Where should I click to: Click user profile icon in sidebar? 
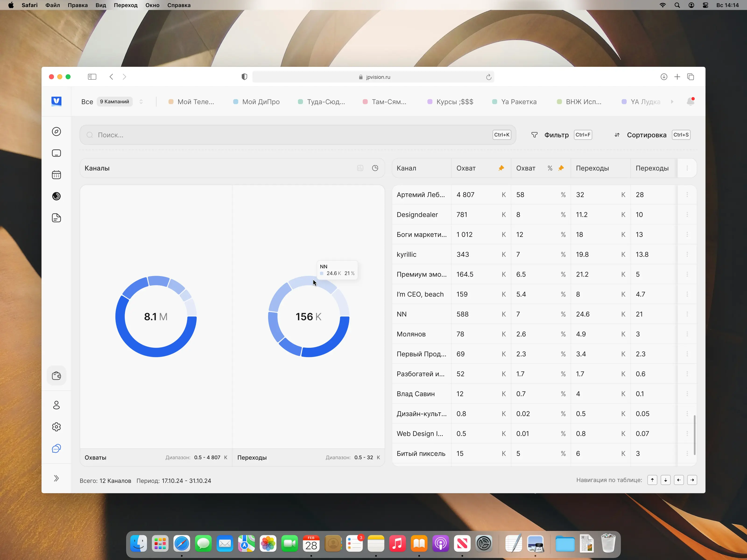coord(56,405)
